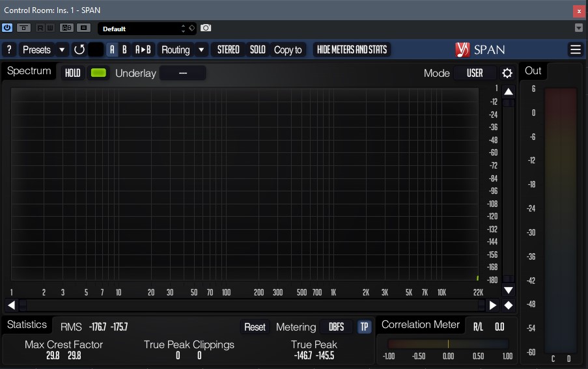The height and width of the screenshot is (369, 588).
Task: Click the Voxengo SPAN logo
Action: pos(480,49)
